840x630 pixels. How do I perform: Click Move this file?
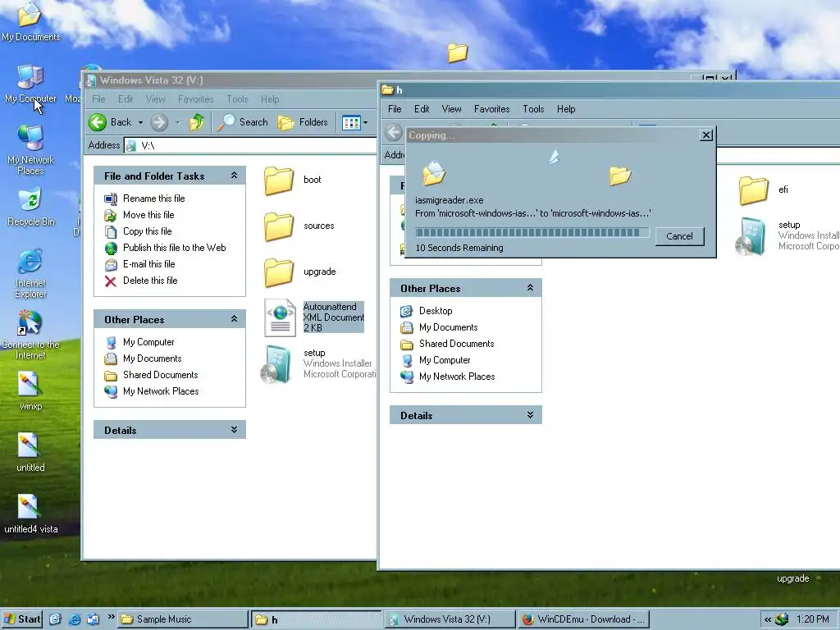tap(148, 215)
